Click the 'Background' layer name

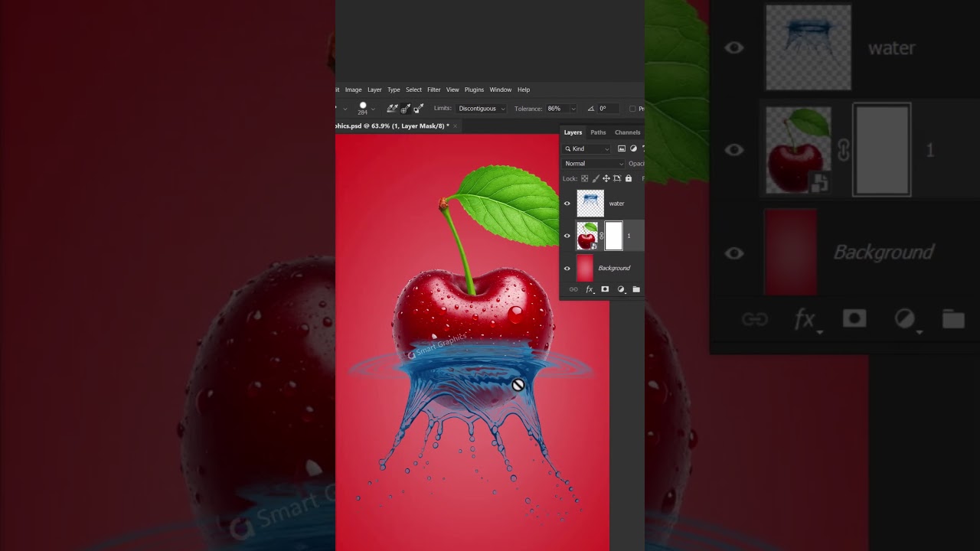click(x=614, y=268)
